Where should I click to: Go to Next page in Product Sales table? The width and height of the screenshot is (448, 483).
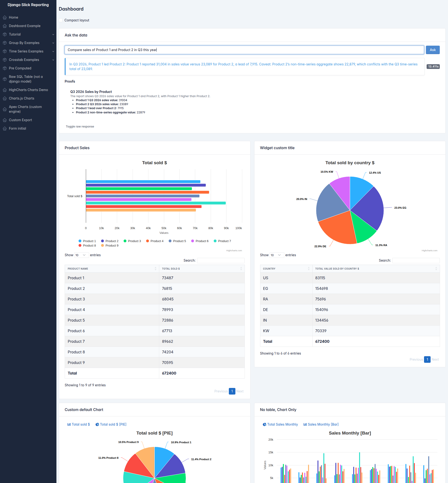(x=240, y=391)
